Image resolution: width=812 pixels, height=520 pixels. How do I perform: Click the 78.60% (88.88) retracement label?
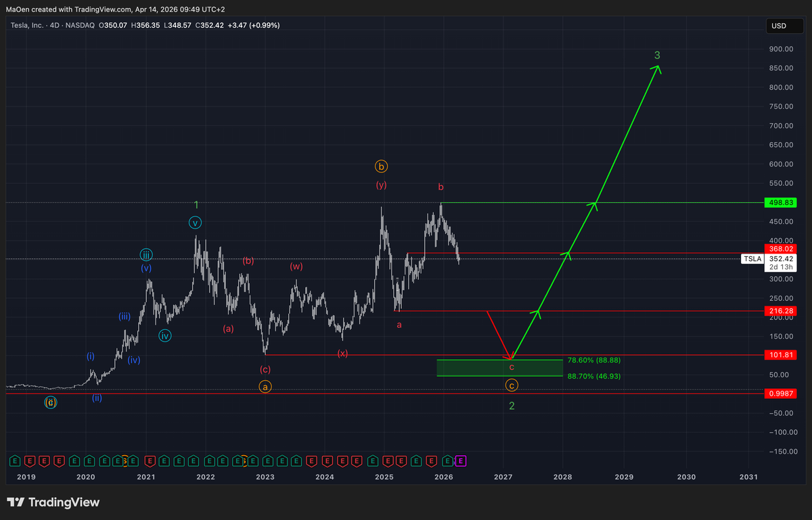click(593, 360)
